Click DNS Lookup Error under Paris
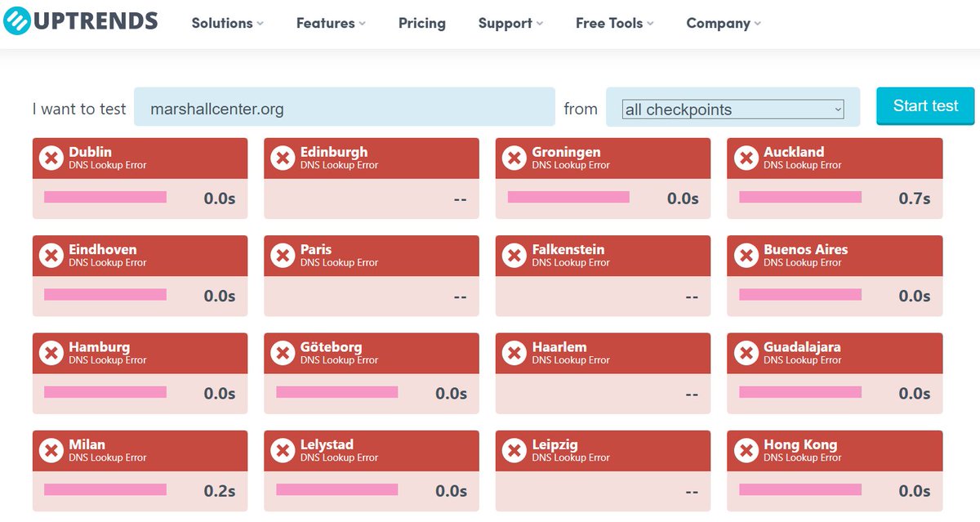 click(x=339, y=263)
